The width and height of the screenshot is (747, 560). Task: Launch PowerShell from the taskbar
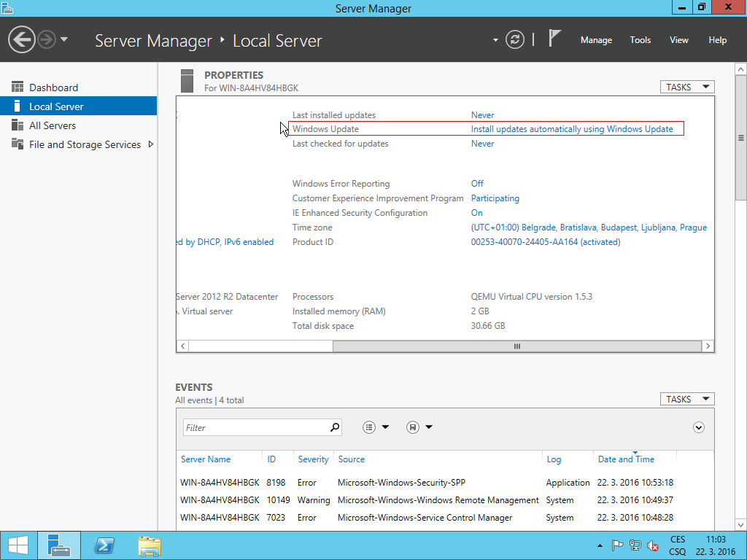point(104,545)
